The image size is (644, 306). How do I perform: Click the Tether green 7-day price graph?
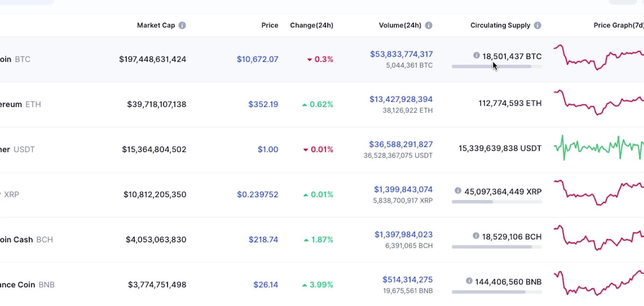pyautogui.click(x=598, y=148)
